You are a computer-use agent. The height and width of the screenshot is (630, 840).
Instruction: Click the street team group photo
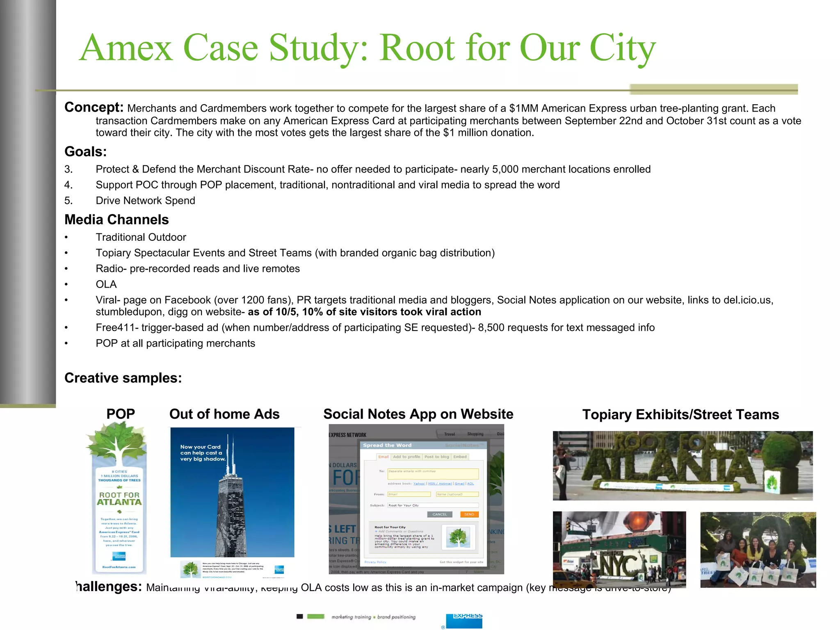click(758, 550)
